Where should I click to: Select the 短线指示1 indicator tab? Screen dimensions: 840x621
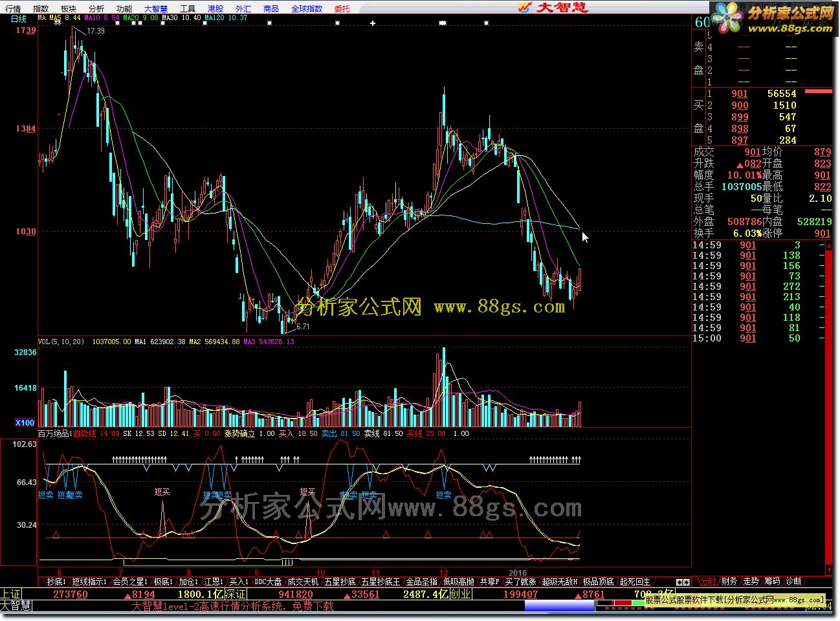[x=89, y=582]
